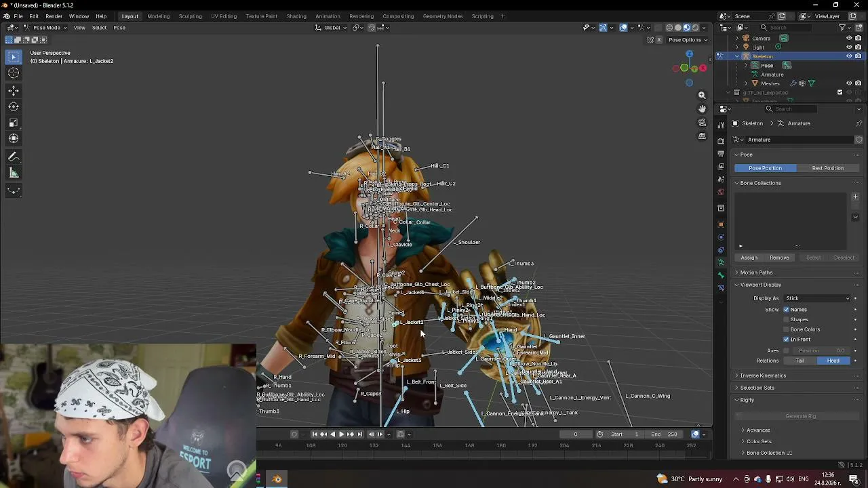Select solid viewport shading mode
Screen dimensions: 868x488
[678, 28]
